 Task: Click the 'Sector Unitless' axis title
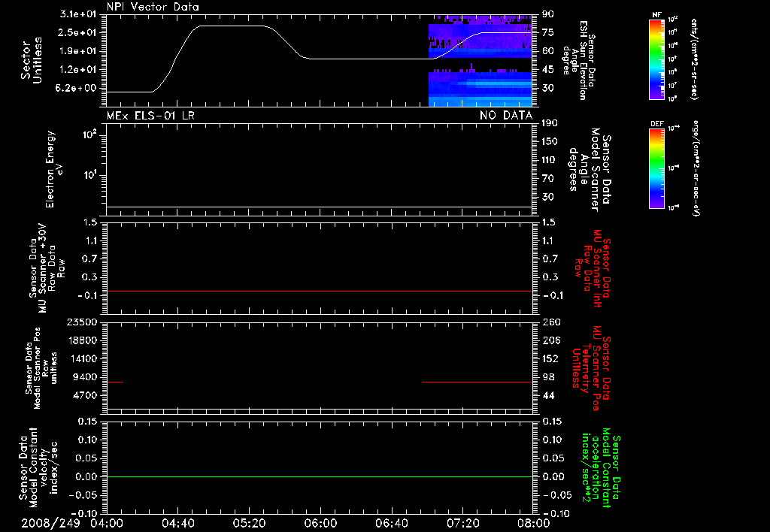32,60
